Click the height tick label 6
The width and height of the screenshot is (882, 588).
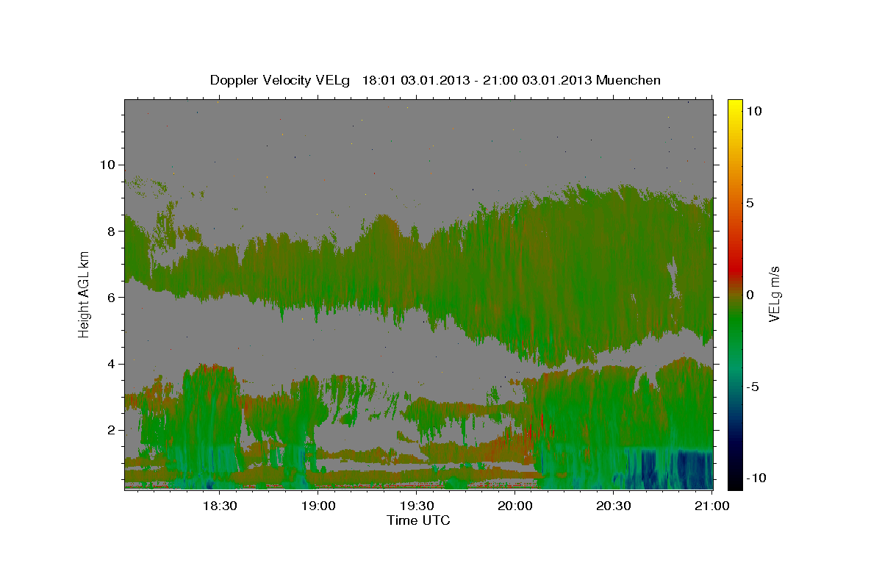click(112, 297)
